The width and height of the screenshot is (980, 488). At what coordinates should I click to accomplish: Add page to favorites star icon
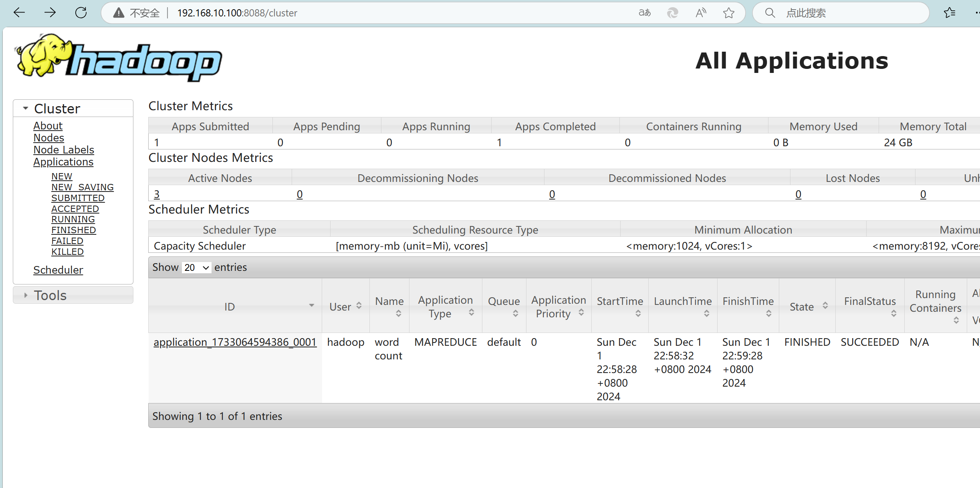(729, 13)
